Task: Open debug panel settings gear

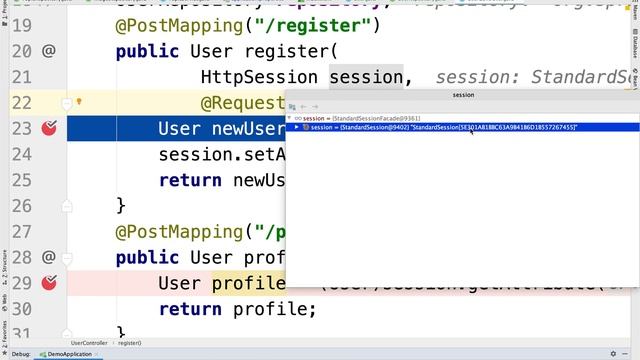Action: click(x=613, y=354)
